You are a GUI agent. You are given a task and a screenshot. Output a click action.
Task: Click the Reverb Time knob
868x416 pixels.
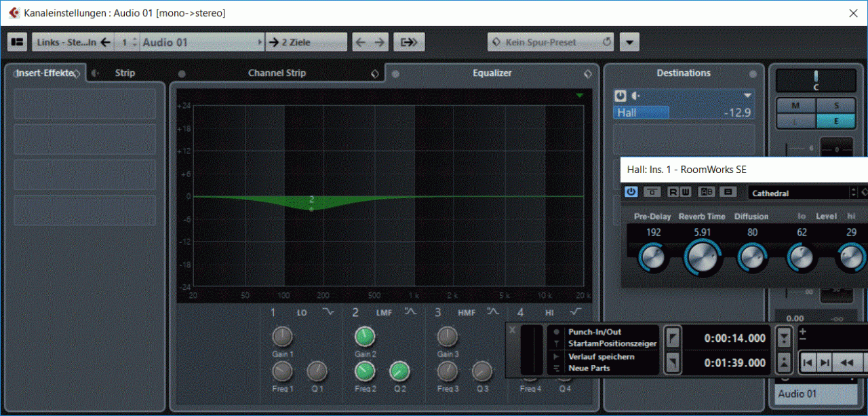tap(702, 258)
